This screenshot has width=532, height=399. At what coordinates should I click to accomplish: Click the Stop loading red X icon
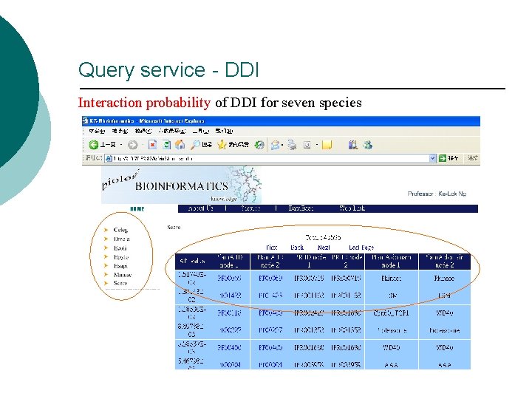point(153,145)
